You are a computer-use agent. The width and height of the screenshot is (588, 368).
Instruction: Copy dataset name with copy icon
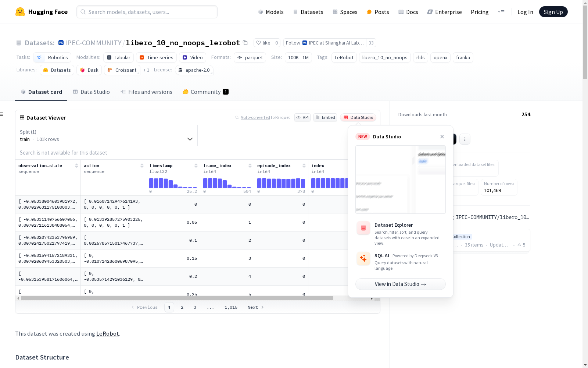point(245,43)
